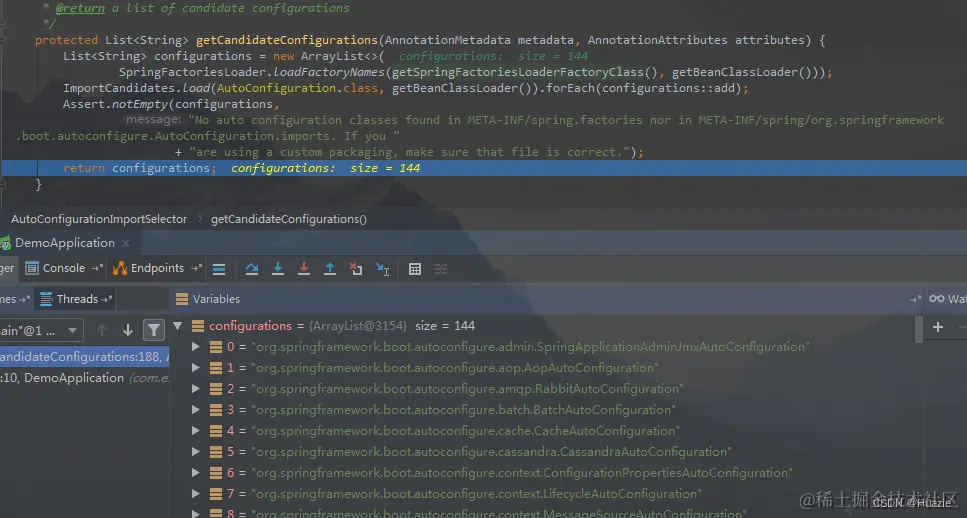Switch to the Console tab
The image size is (967, 518).
click(64, 268)
